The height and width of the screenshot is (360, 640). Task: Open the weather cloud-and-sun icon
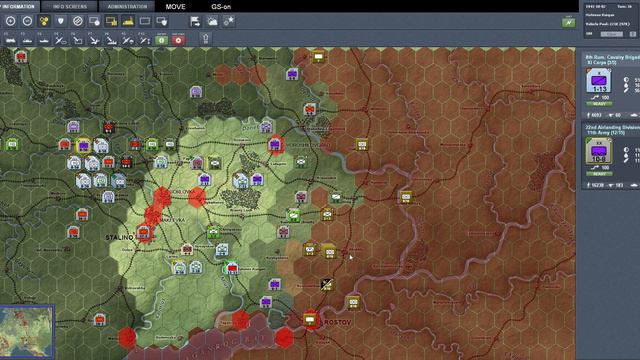tap(212, 21)
